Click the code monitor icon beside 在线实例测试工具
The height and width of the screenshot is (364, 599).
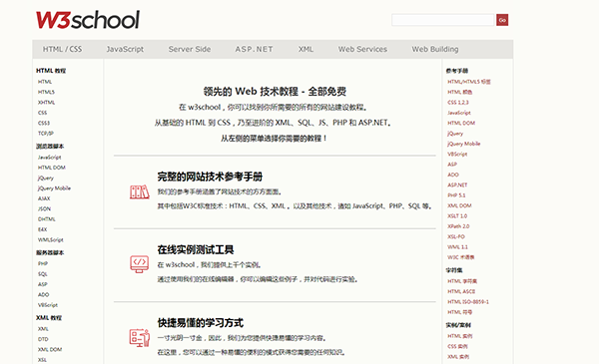(x=139, y=264)
